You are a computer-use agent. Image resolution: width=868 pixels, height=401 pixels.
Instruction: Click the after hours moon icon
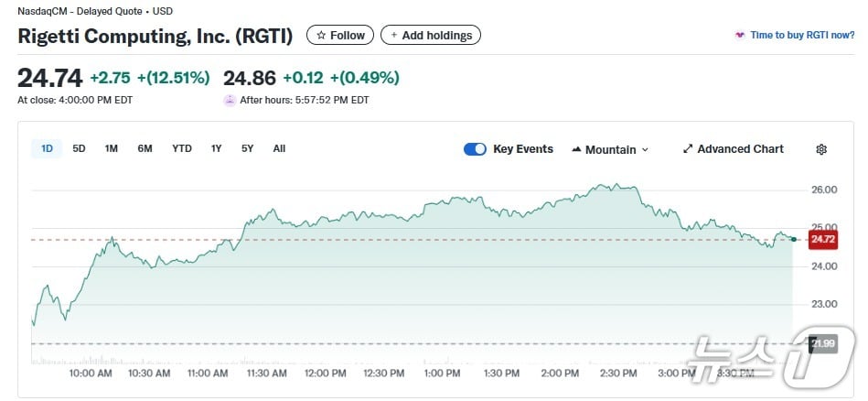pos(230,101)
